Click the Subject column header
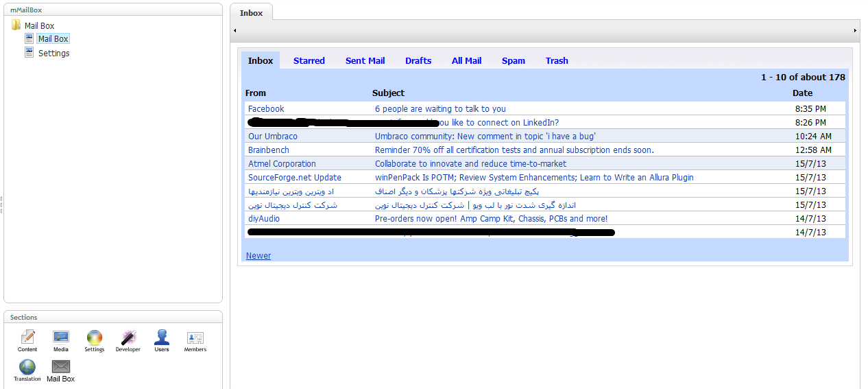Screen dimensions: 868x389 click(x=388, y=93)
